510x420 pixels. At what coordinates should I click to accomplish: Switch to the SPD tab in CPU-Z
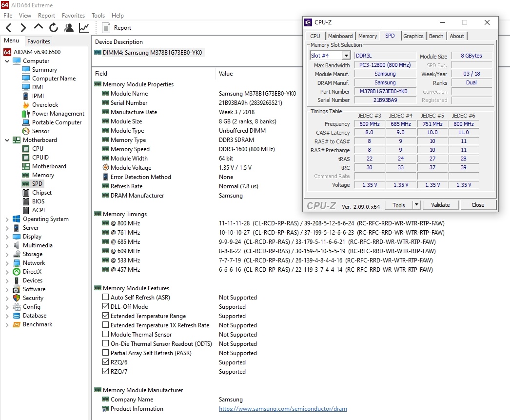390,36
